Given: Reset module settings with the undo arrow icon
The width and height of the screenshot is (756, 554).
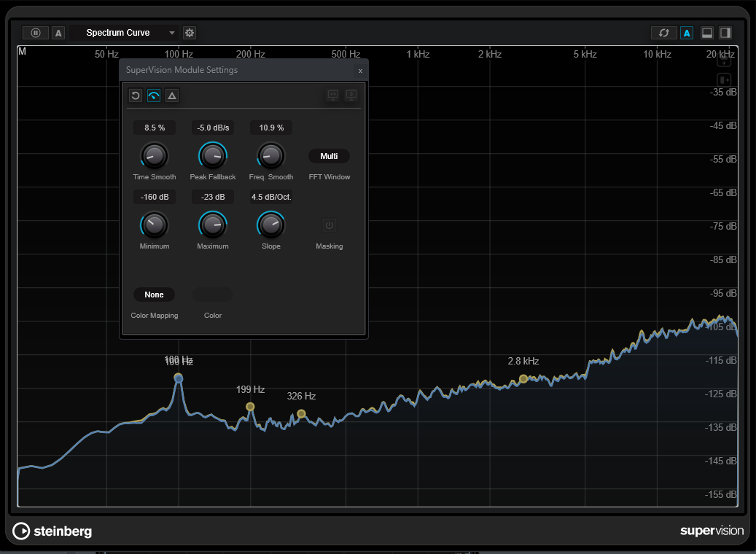Looking at the screenshot, I should (x=136, y=95).
